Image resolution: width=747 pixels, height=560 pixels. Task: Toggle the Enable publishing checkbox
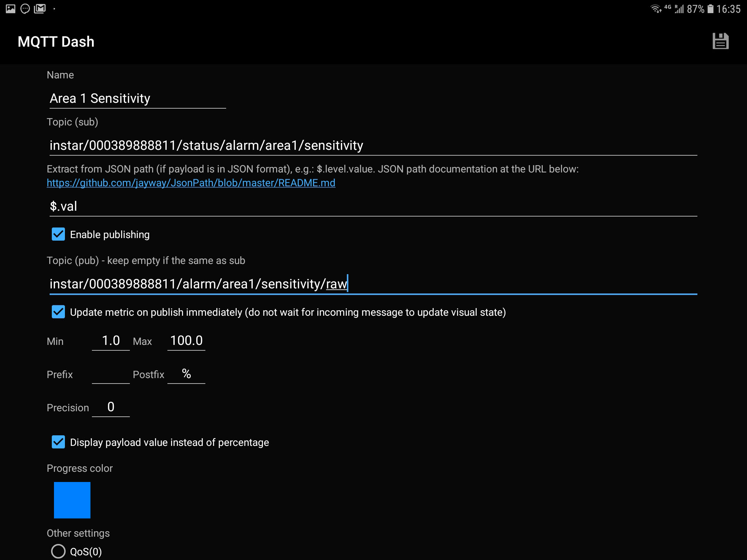point(58,234)
